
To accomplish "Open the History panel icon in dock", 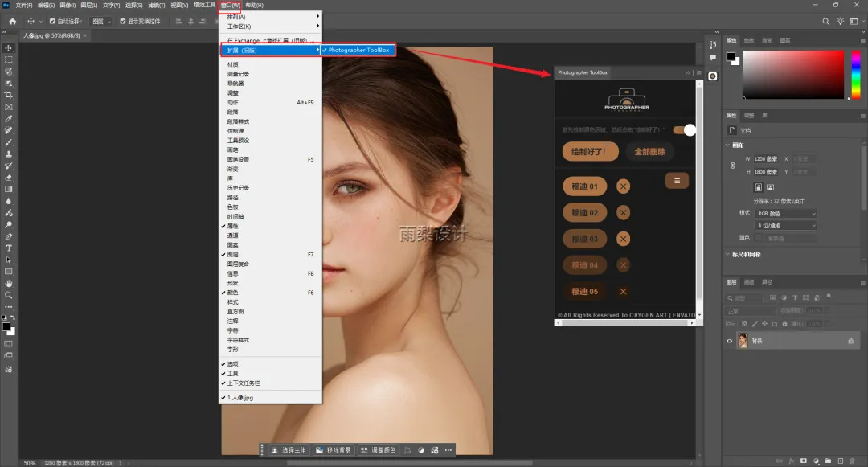I will 712,45.
